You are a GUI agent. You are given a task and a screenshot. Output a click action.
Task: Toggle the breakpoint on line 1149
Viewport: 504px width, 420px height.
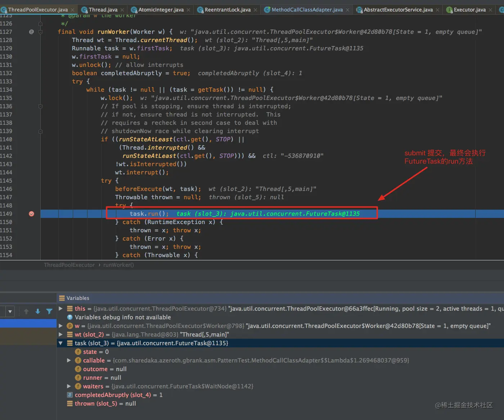32,214
